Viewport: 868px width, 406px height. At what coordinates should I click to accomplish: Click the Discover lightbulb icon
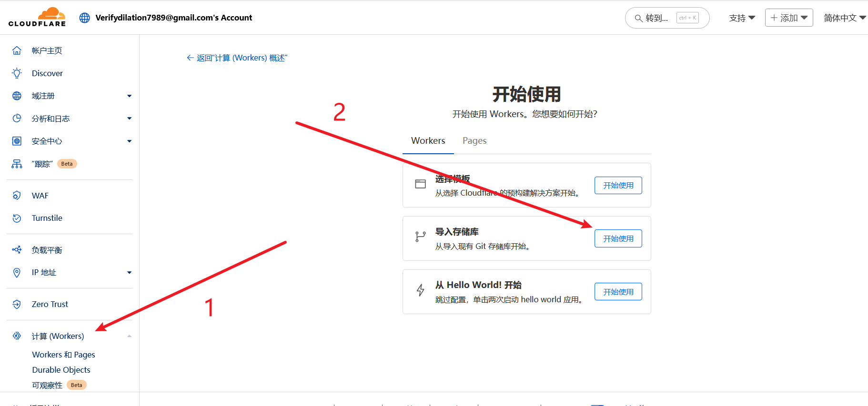(17, 73)
